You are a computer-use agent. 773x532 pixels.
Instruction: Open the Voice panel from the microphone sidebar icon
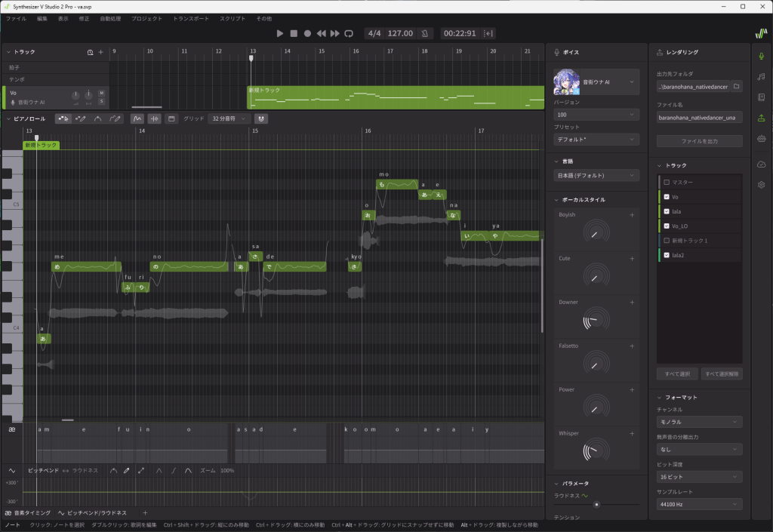coord(761,55)
